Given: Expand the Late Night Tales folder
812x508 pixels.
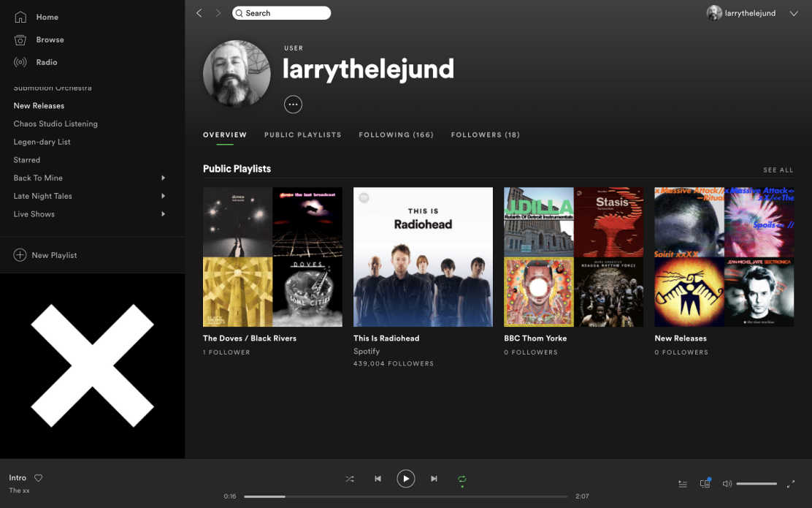Looking at the screenshot, I should [x=163, y=196].
